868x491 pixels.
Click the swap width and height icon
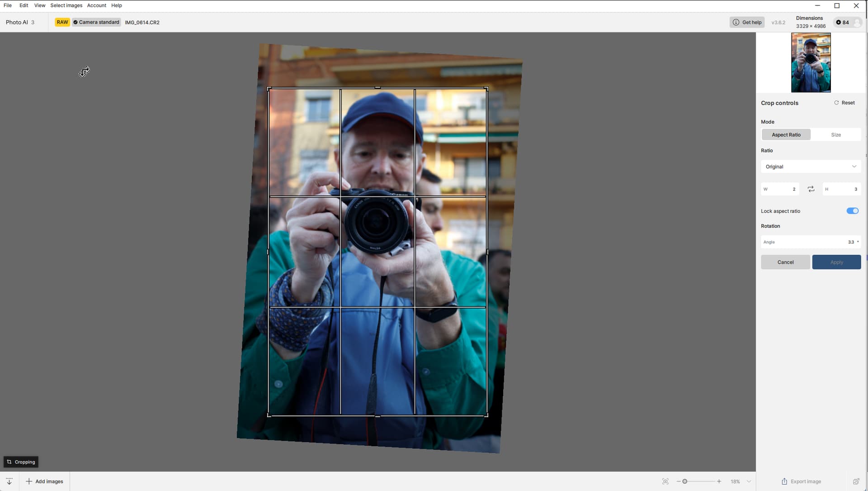click(811, 189)
